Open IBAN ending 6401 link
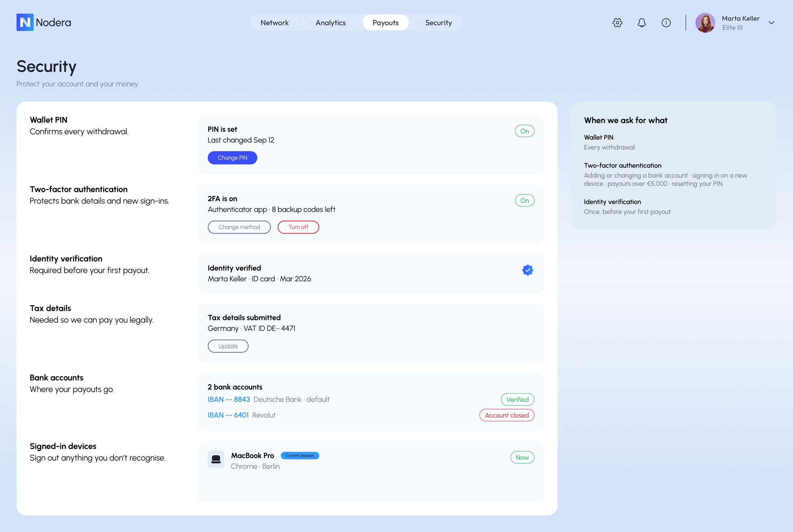 [x=228, y=415]
